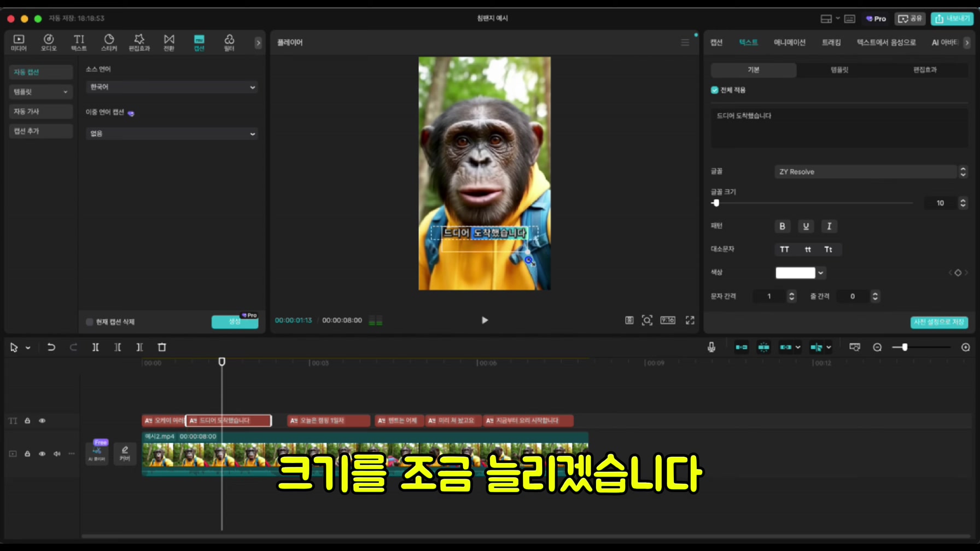
Task: Click the 내보내기 export button
Action: pos(952,19)
